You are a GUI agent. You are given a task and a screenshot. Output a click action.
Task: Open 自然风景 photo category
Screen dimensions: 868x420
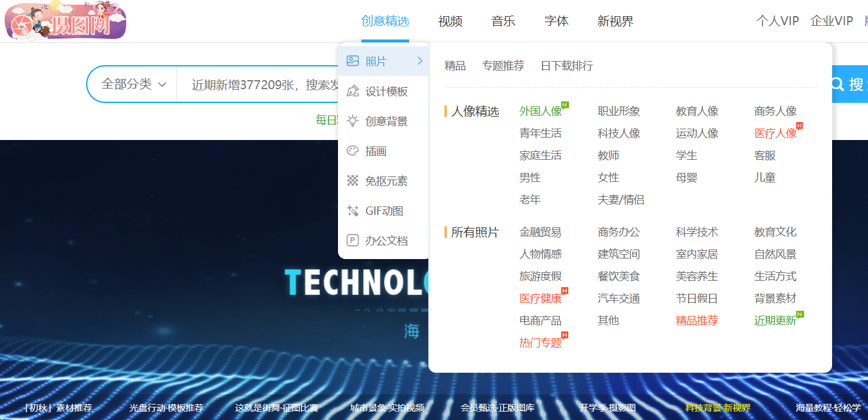[x=776, y=254]
